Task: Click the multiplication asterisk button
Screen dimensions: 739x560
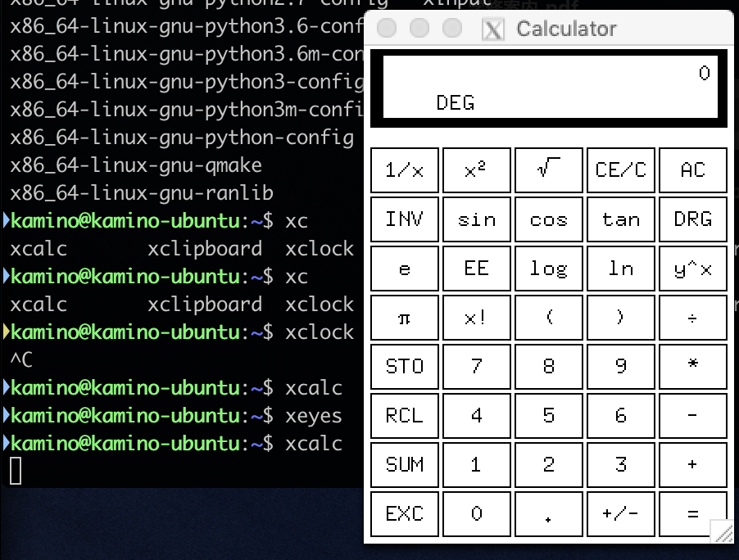Action: [x=693, y=367]
